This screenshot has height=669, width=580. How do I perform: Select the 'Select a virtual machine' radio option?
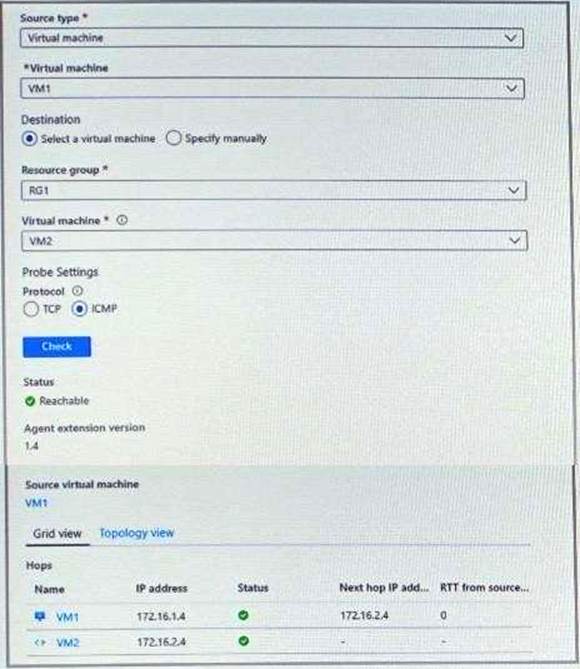(29, 139)
